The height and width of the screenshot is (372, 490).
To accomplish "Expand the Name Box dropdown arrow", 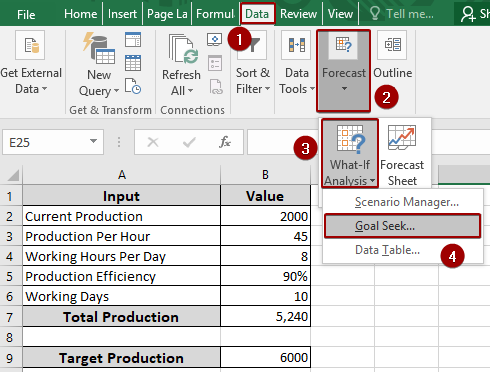I will (x=93, y=142).
